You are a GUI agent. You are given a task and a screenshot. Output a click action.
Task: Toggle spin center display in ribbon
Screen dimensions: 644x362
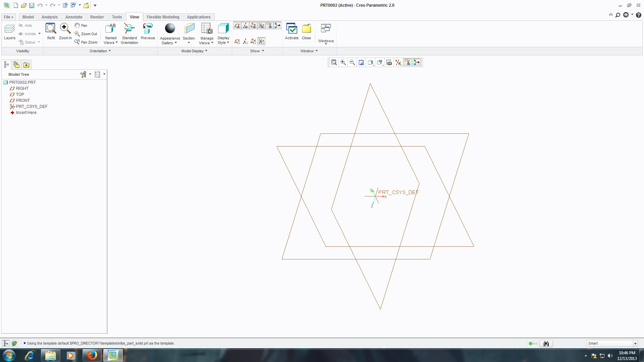[277, 26]
